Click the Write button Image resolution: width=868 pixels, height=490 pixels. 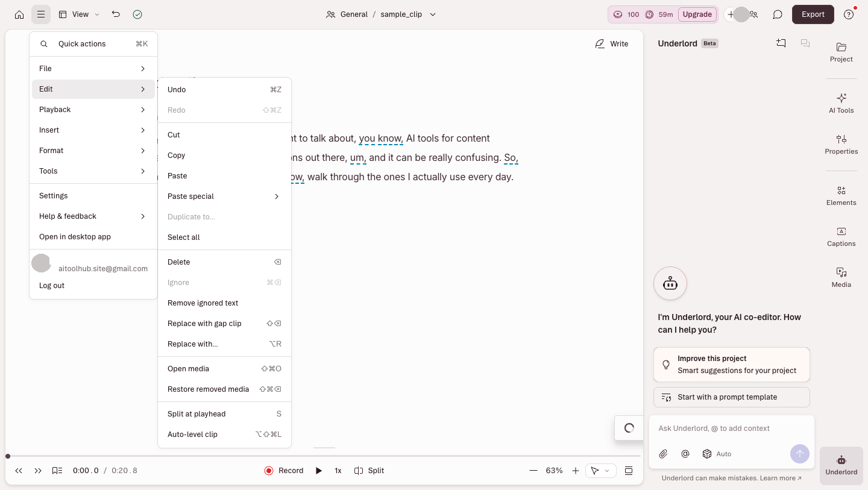click(x=611, y=44)
